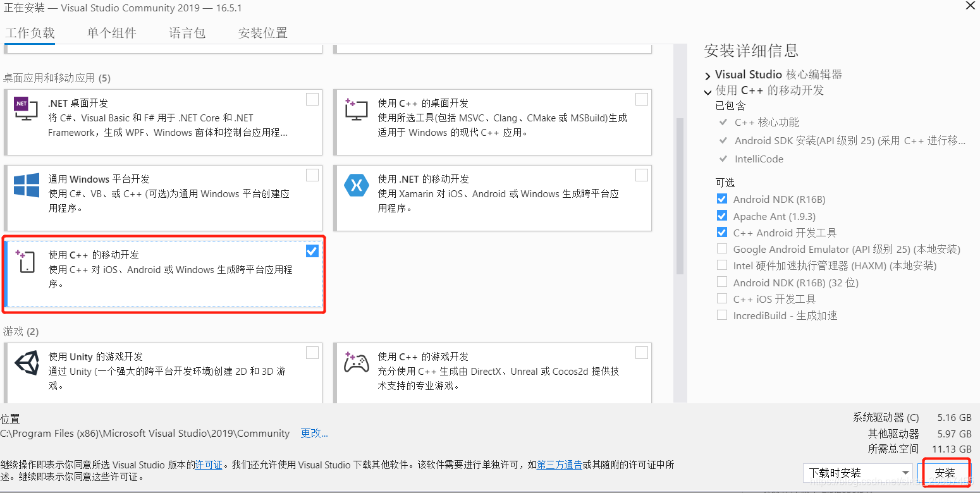980x493 pixels.
Task: Check the C++ iOS 开发工具 option
Action: click(x=721, y=298)
